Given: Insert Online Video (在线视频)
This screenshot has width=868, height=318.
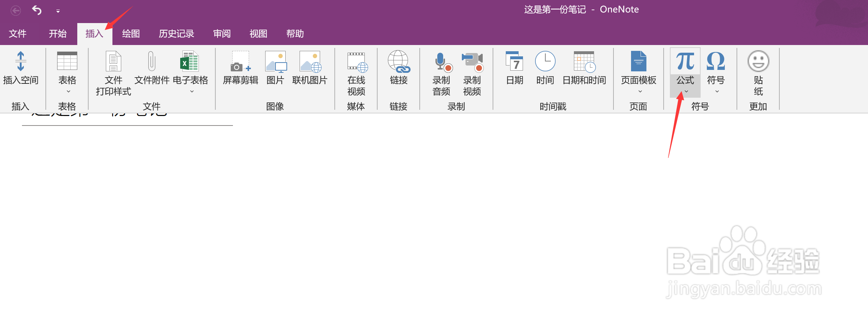Looking at the screenshot, I should pos(357,62).
